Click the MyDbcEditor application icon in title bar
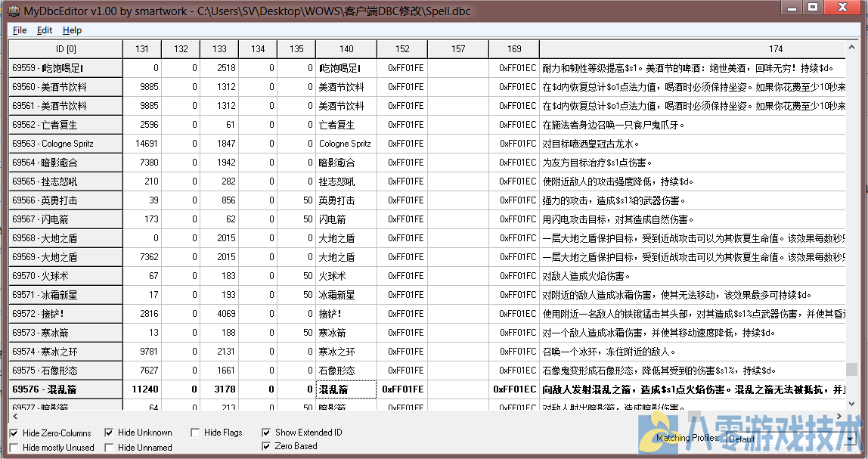The height and width of the screenshot is (459, 868). [x=13, y=10]
